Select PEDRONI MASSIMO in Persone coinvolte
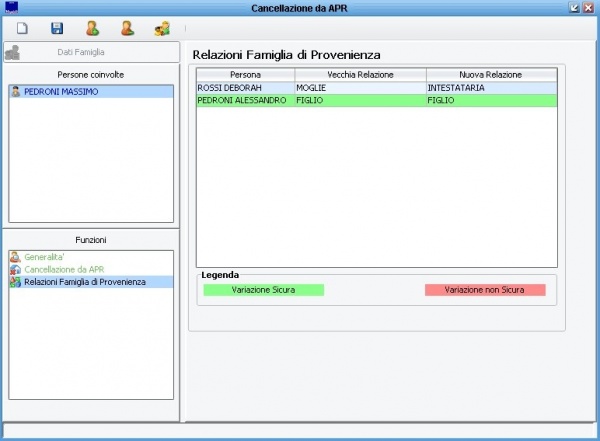The width and height of the screenshot is (600, 441). tap(91, 91)
